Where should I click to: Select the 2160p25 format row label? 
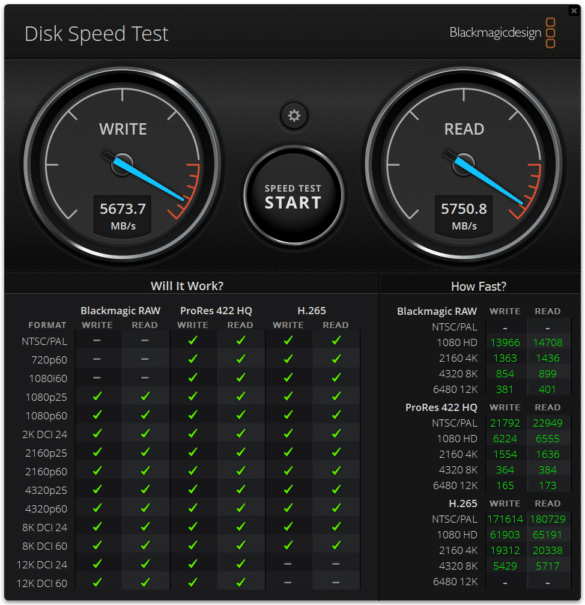click(x=46, y=453)
